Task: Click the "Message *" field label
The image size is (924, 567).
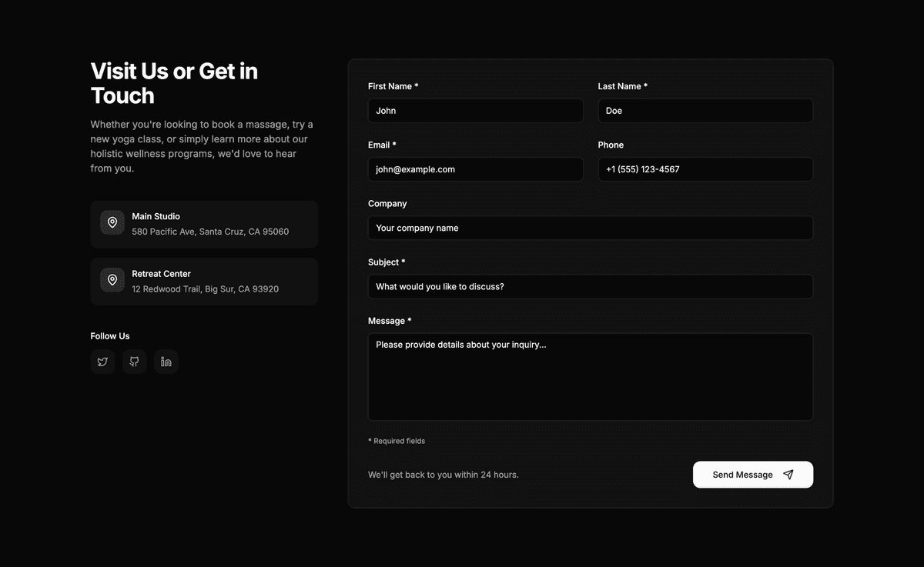Action: 390,321
